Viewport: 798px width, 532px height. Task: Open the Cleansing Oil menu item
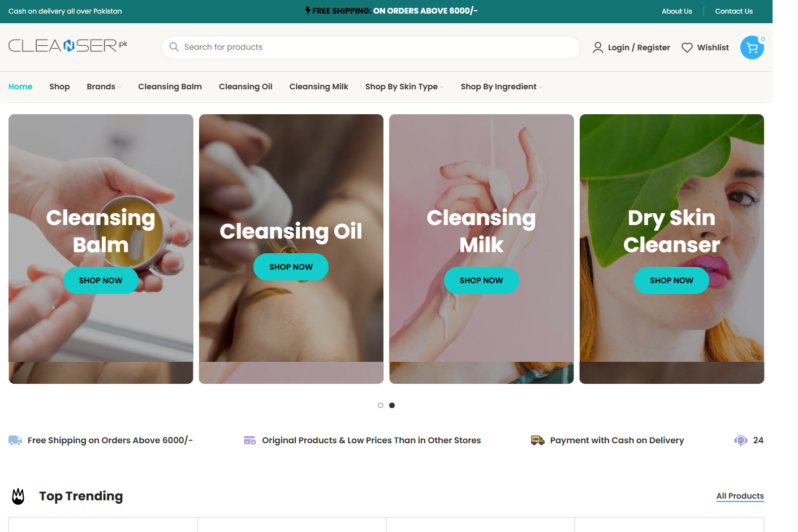pyautogui.click(x=245, y=86)
